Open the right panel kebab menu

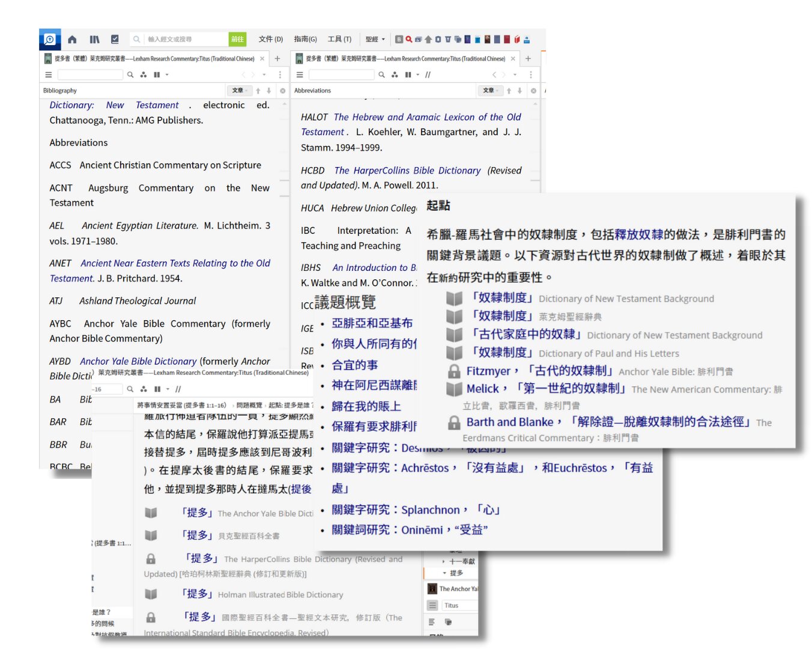(x=530, y=75)
